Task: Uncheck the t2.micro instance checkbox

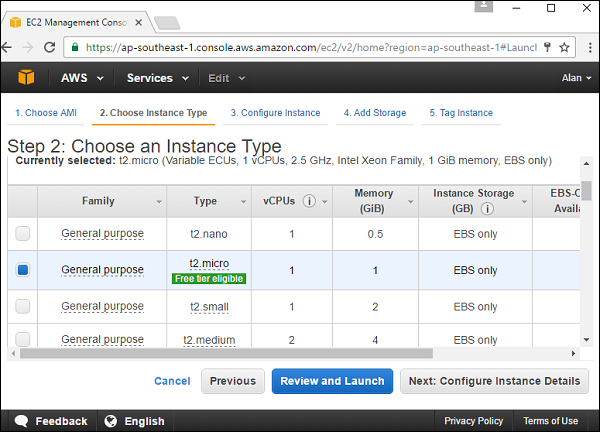Action: 23,270
